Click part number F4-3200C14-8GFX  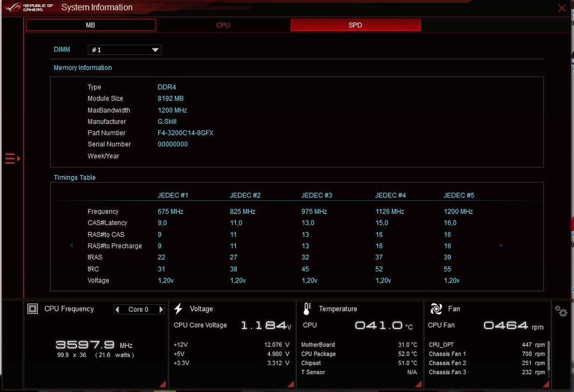click(x=185, y=133)
